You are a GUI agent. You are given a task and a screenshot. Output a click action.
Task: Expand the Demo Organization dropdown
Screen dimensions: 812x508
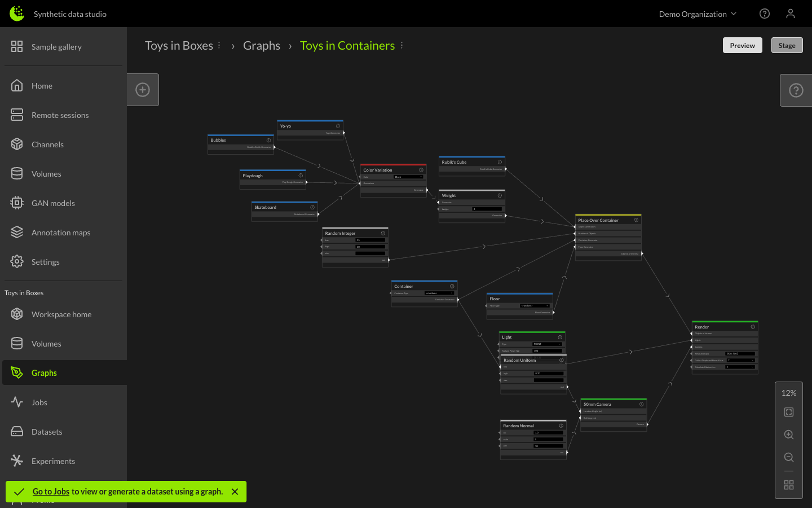[x=698, y=14]
